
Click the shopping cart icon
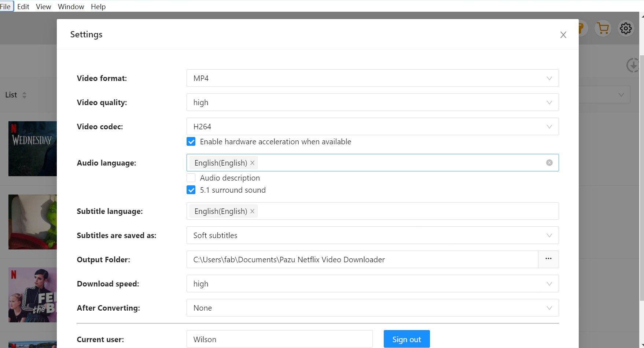(x=603, y=28)
